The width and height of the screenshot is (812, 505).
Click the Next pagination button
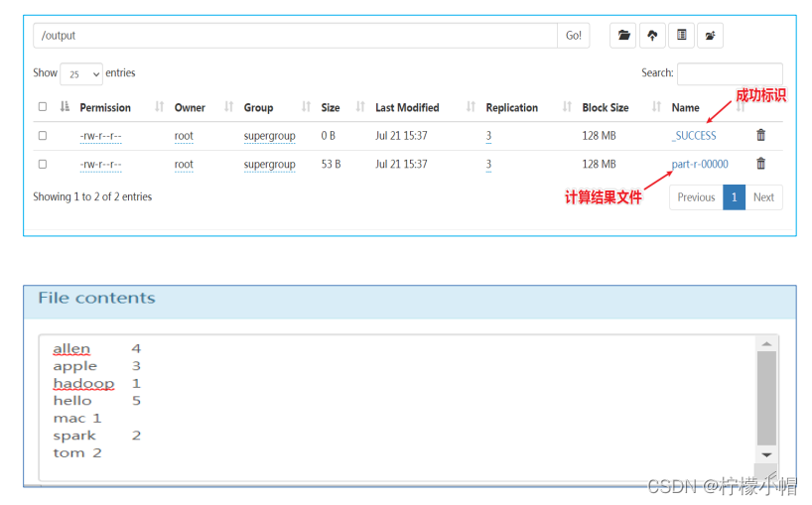(x=763, y=197)
